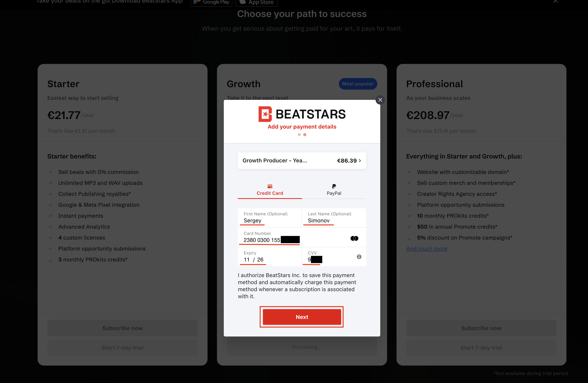Viewport: 588px width, 383px height.
Task: Expand the Growth Producer plan summary
Action: pos(302,161)
